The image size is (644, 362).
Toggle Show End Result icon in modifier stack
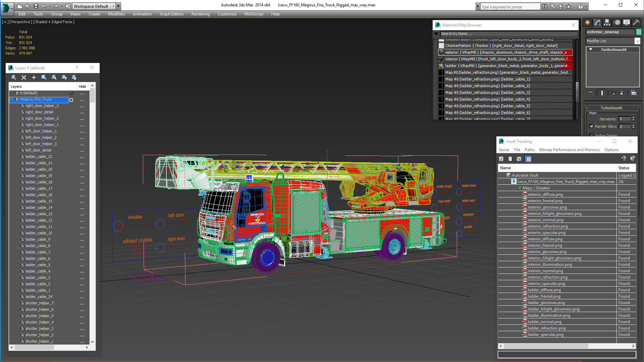point(602,93)
